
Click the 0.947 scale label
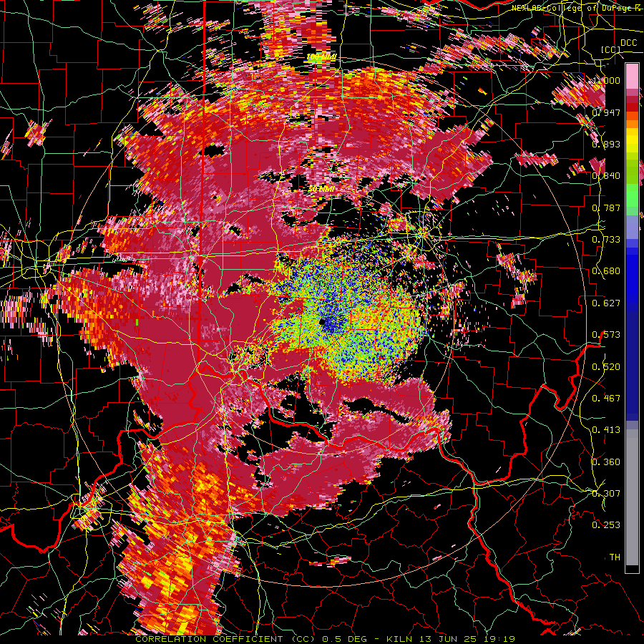[x=606, y=112]
